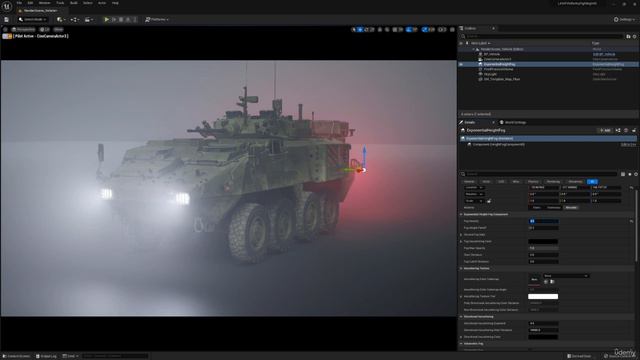This screenshot has height=360, width=640.
Task: Select SkyLight in the Outliner
Action: pos(490,74)
